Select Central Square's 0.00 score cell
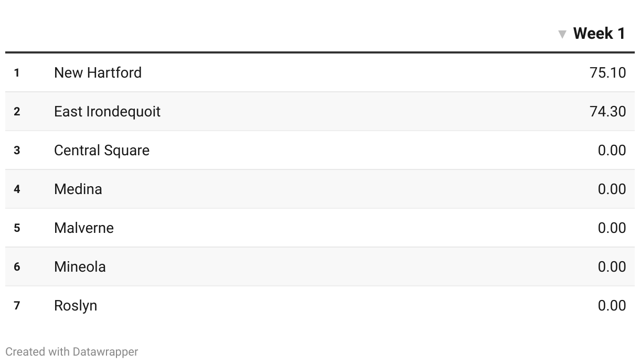The width and height of the screenshot is (640, 364). click(612, 150)
